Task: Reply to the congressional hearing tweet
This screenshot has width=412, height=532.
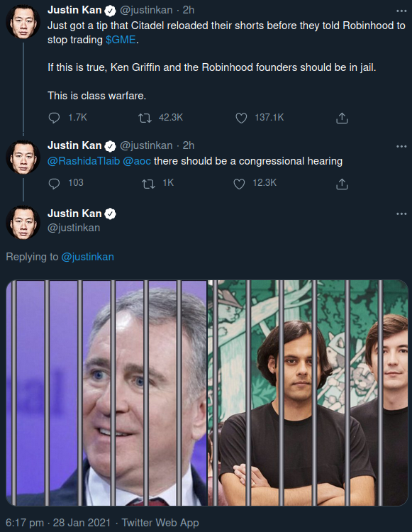Action: click(x=55, y=183)
